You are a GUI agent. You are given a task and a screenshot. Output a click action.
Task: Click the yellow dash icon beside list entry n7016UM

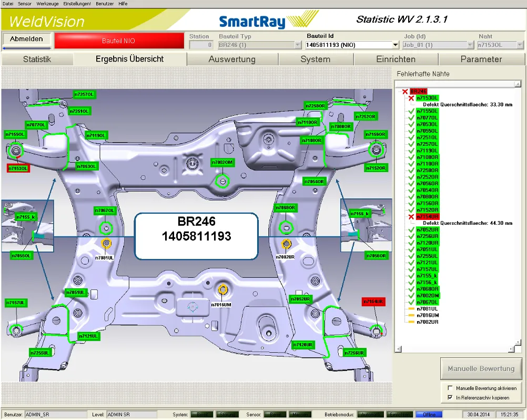[x=411, y=315]
